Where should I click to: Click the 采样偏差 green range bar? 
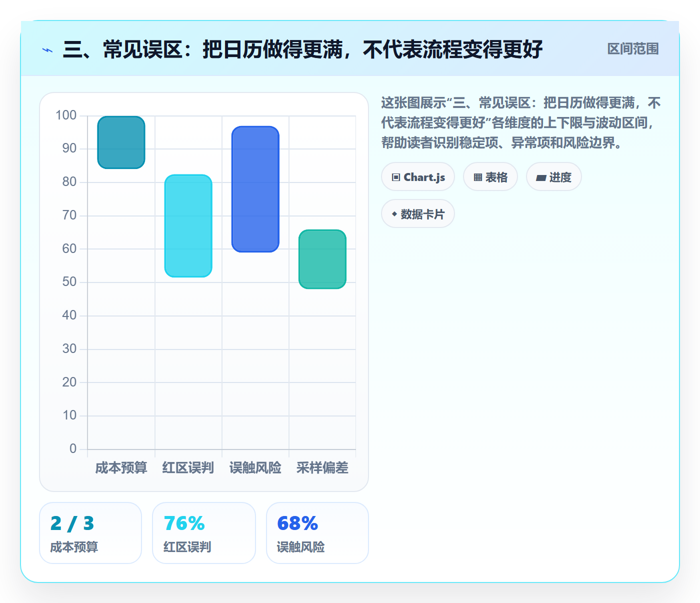point(322,259)
